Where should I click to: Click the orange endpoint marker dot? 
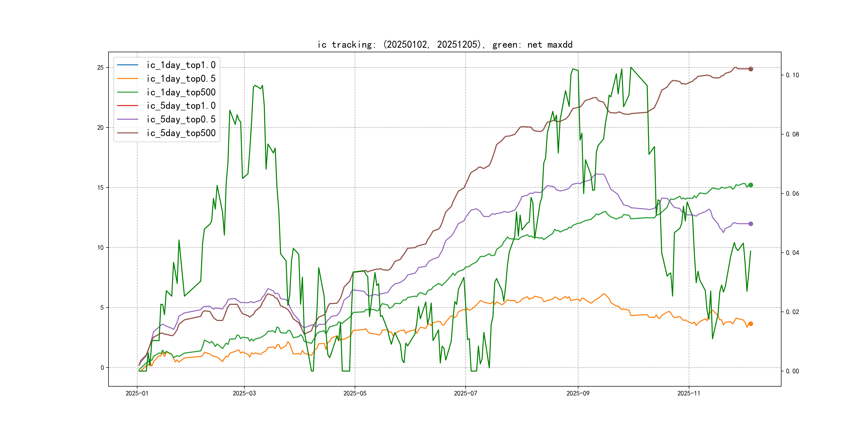coord(751,324)
